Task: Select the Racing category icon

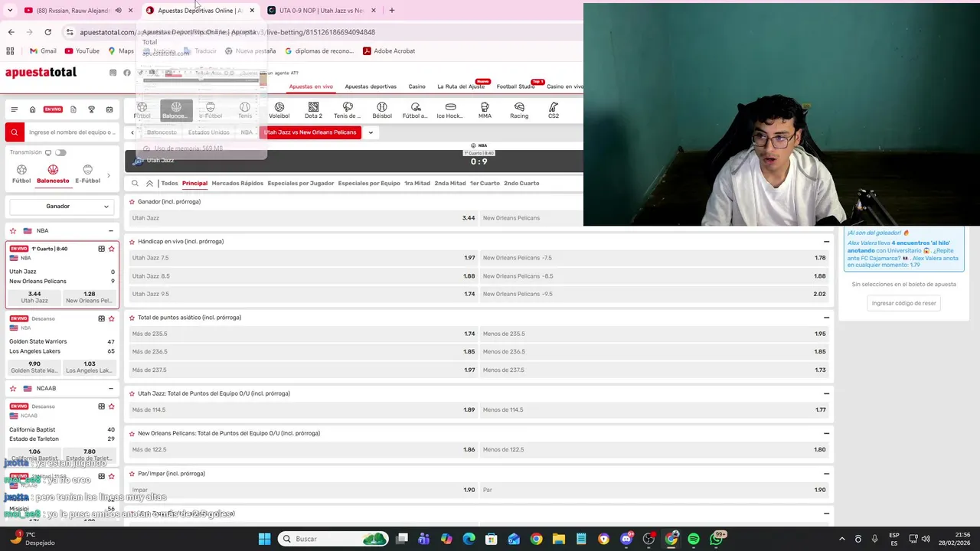Action: [519, 110]
